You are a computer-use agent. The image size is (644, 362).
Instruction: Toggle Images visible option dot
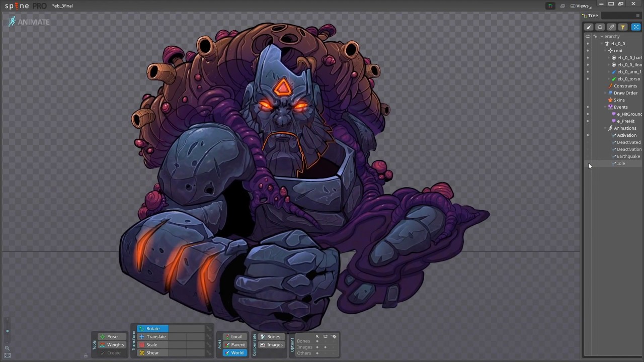pos(325,347)
